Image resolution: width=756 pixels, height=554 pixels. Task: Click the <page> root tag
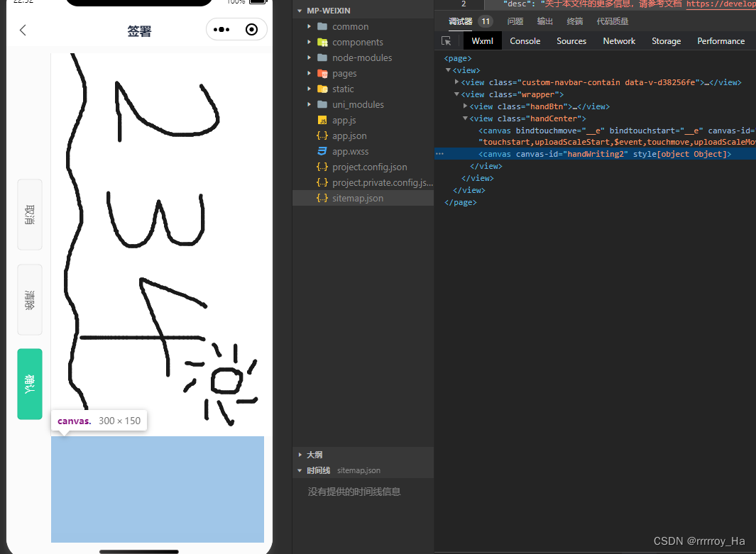coord(458,58)
